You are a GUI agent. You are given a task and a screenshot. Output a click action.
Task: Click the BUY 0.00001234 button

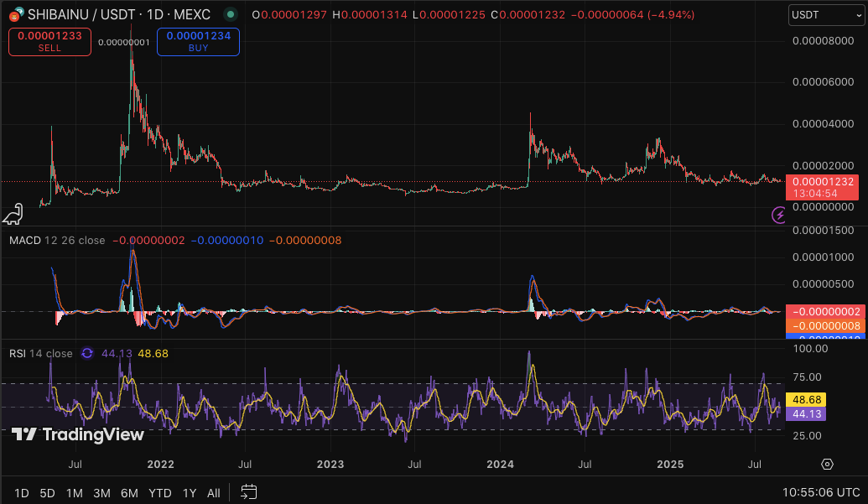[x=198, y=41]
